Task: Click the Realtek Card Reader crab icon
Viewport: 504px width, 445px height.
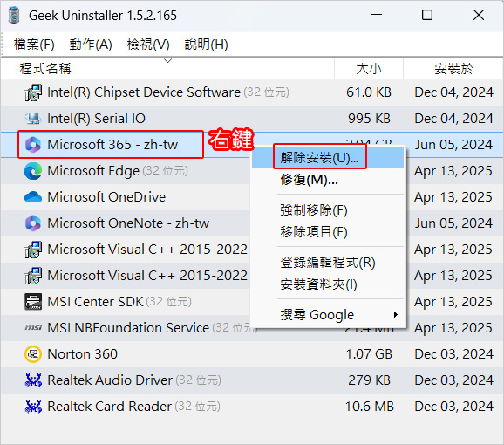Action: click(33, 407)
